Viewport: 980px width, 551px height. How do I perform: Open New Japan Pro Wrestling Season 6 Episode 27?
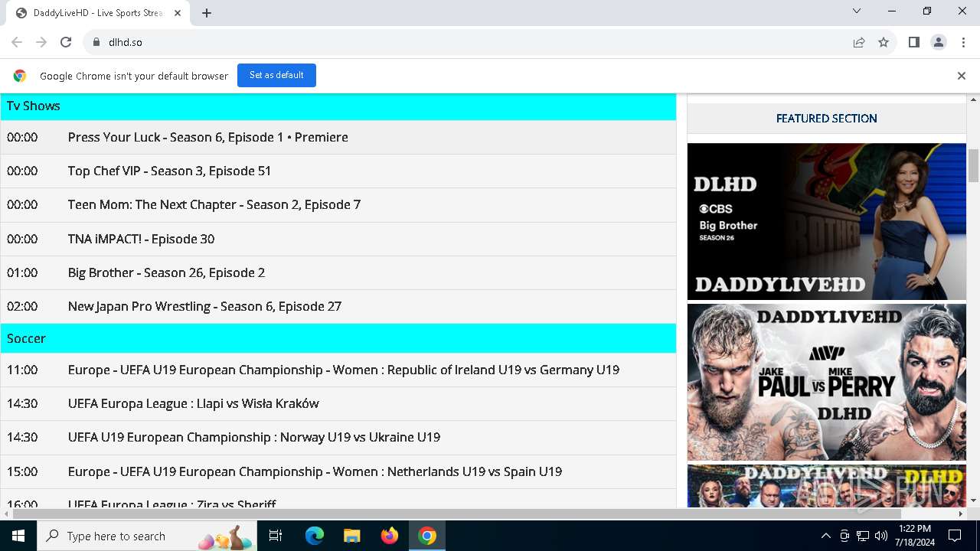pos(204,306)
